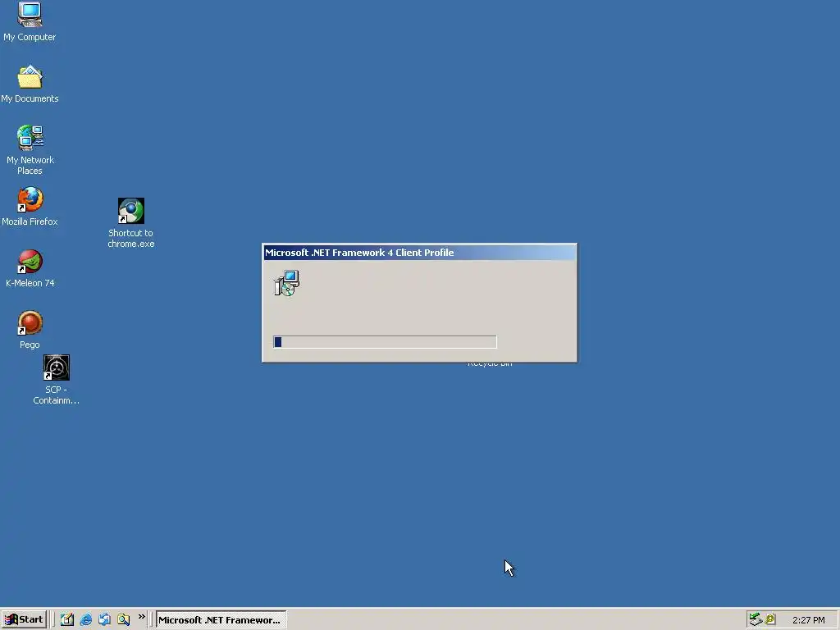
Task: Click the My Computer label text
Action: tap(30, 37)
